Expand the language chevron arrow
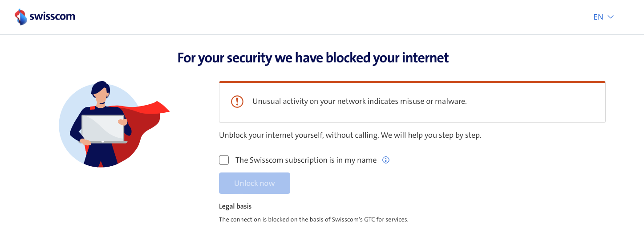644x246 pixels. coord(611,17)
